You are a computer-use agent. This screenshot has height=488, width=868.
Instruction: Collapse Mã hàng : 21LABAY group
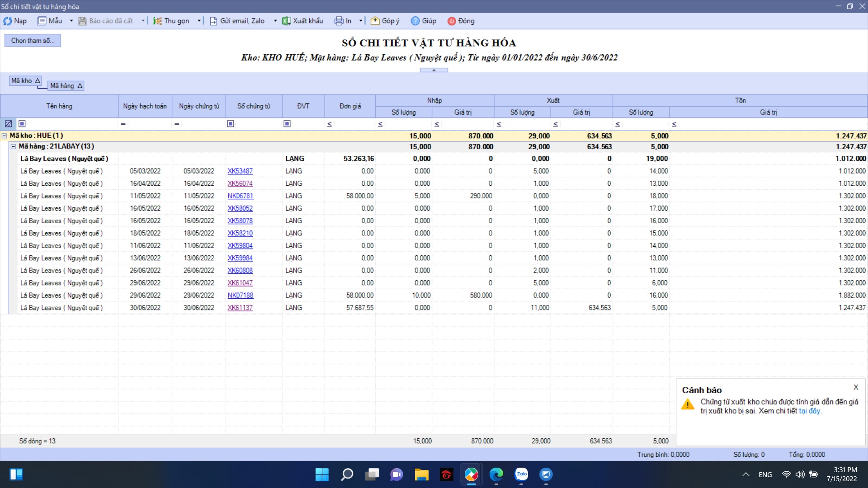[13, 146]
